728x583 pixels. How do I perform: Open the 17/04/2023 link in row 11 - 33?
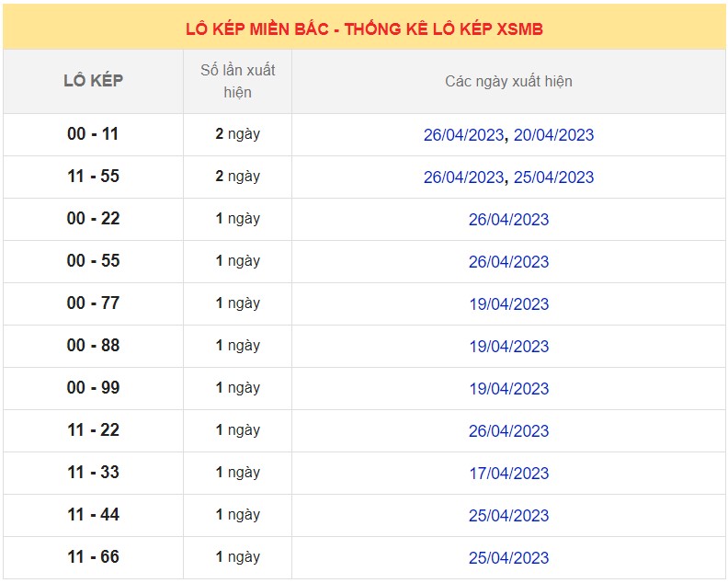pos(508,473)
